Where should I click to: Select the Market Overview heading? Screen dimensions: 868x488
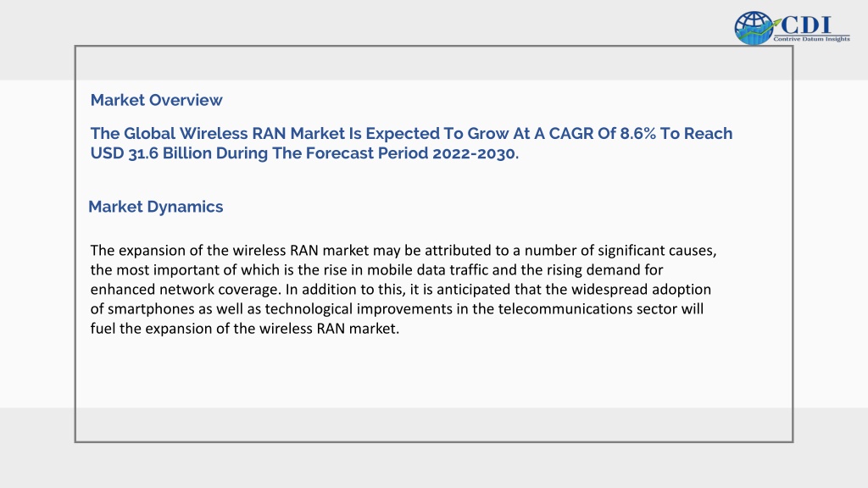[x=157, y=100]
